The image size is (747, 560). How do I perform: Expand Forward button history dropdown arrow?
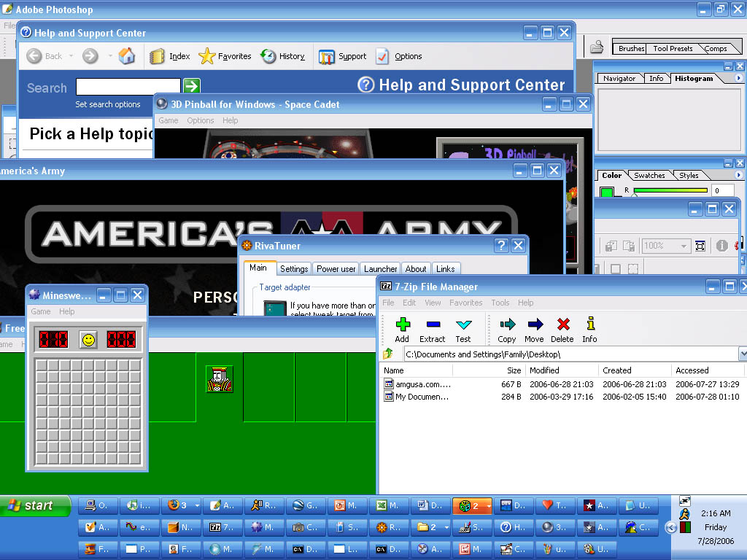tap(110, 56)
